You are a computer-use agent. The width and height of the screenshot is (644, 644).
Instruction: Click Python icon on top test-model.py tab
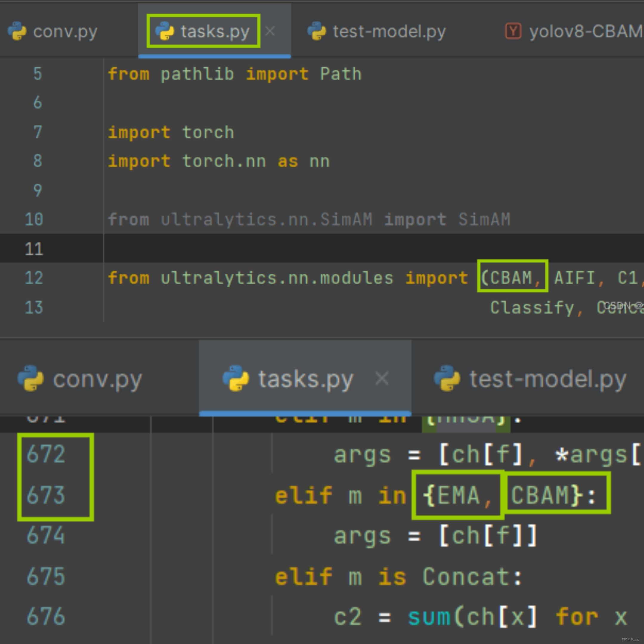click(x=317, y=31)
